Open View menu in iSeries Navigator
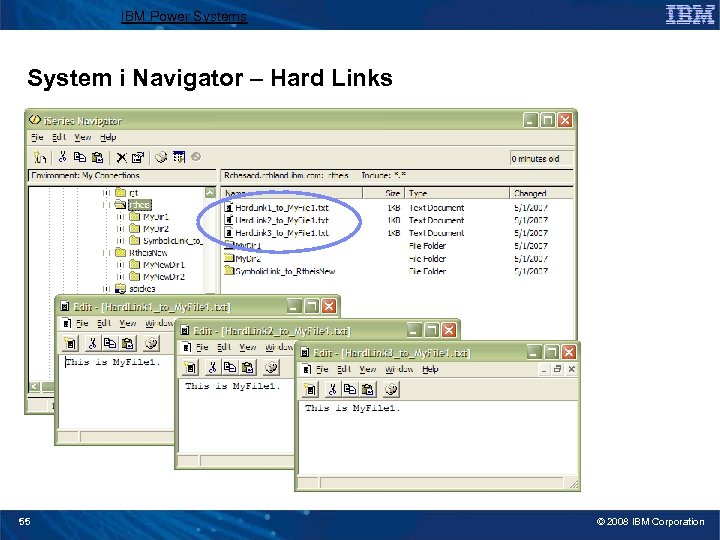 click(x=83, y=137)
